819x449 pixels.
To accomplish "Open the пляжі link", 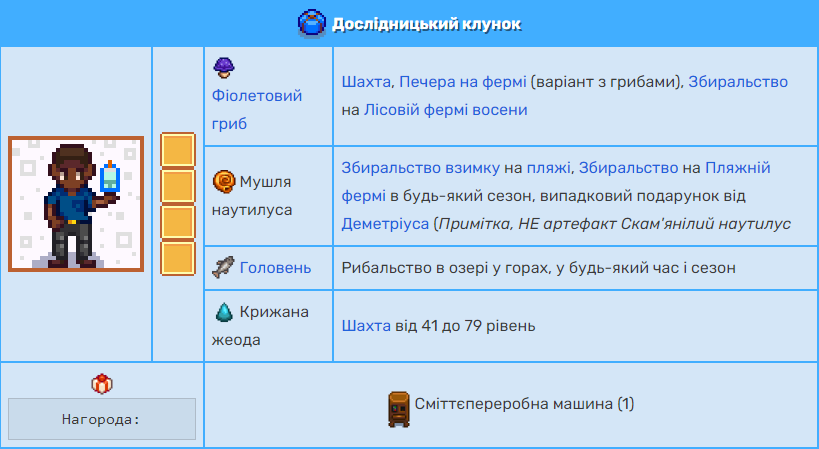I will pos(548,168).
